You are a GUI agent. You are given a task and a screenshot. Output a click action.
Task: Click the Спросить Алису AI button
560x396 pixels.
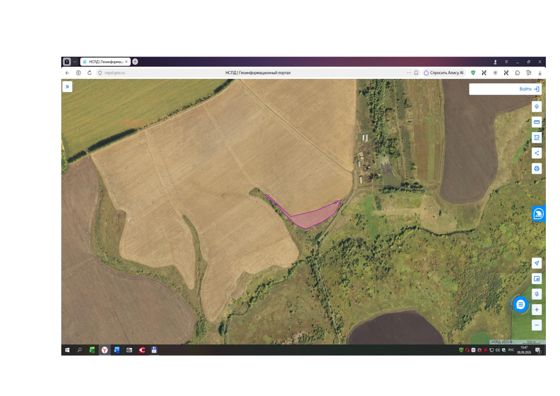(x=444, y=73)
